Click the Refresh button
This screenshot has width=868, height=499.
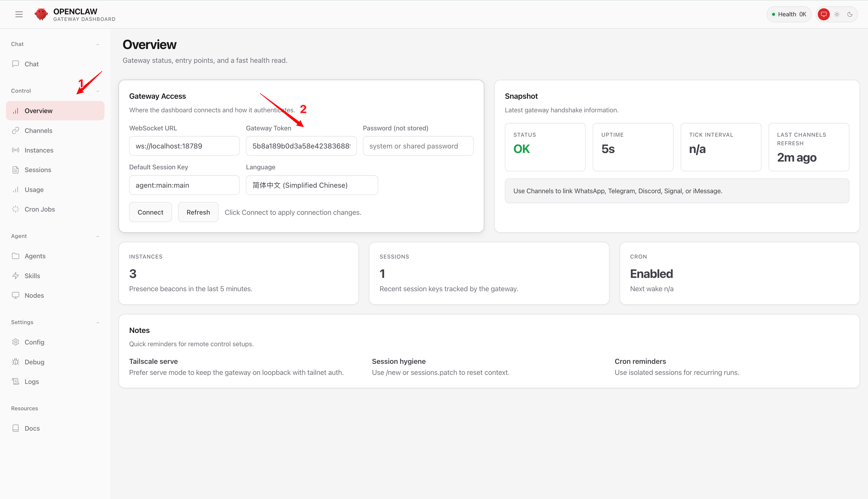tap(198, 212)
